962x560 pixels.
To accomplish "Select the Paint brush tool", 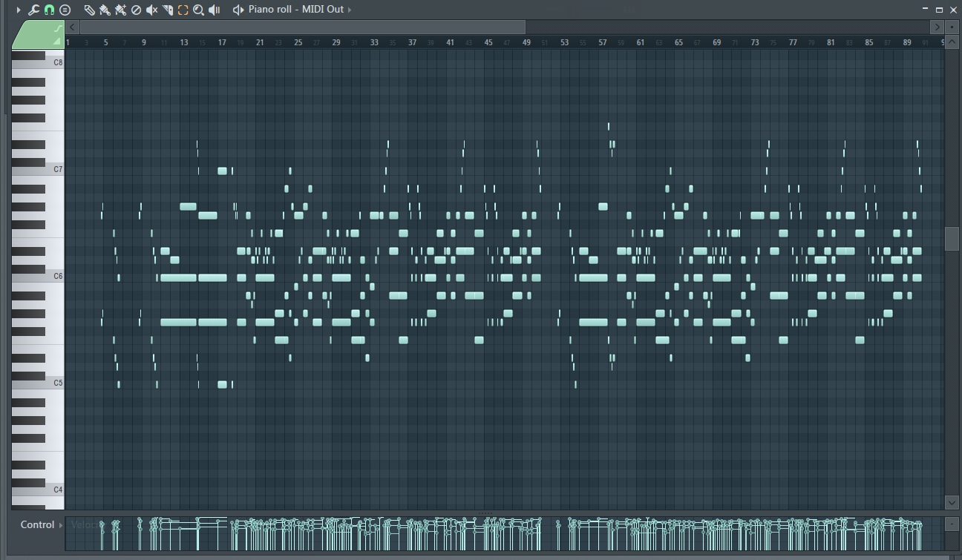I will [x=105, y=10].
